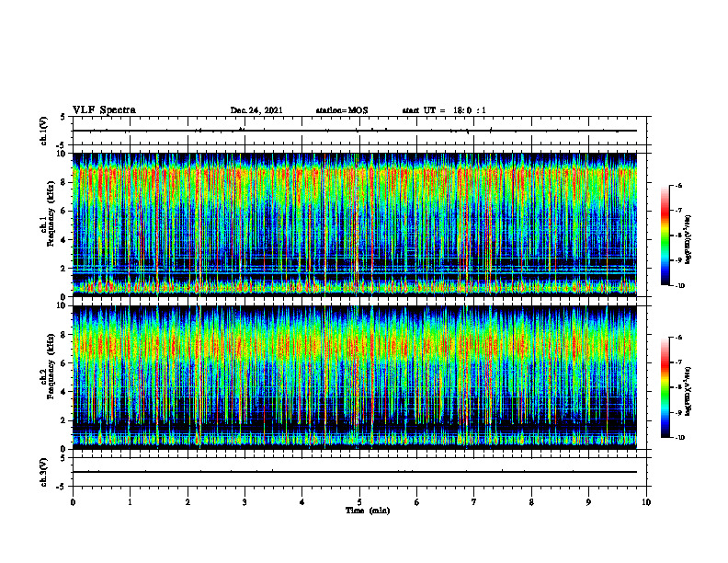Click the "2" tick on the time axis
This screenshot has height=563, width=728.
point(188,502)
